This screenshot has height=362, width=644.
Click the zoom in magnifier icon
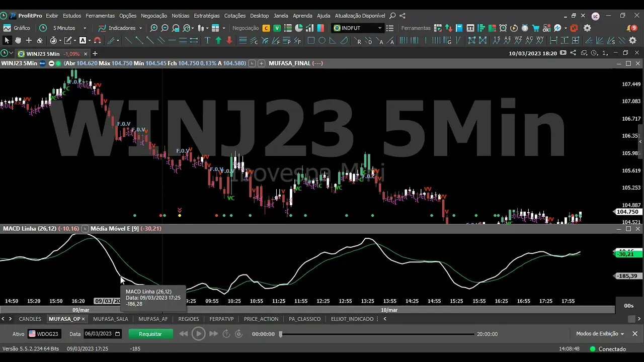point(154,28)
